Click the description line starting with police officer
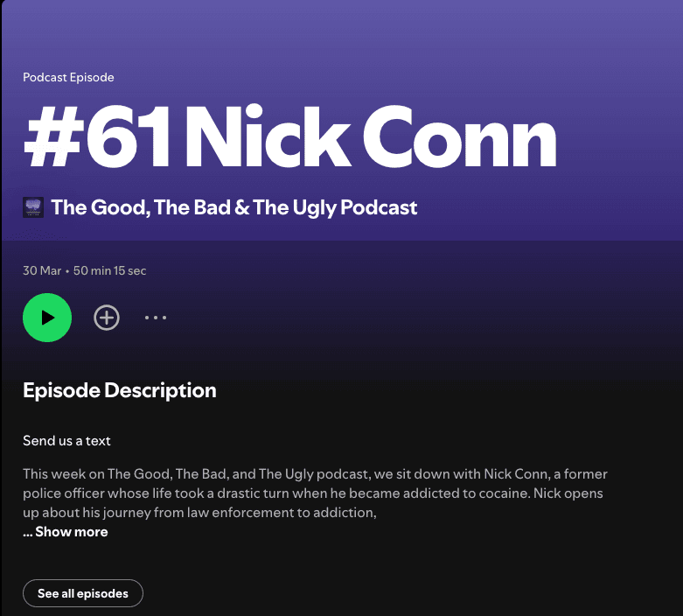683x616 pixels. 313,493
